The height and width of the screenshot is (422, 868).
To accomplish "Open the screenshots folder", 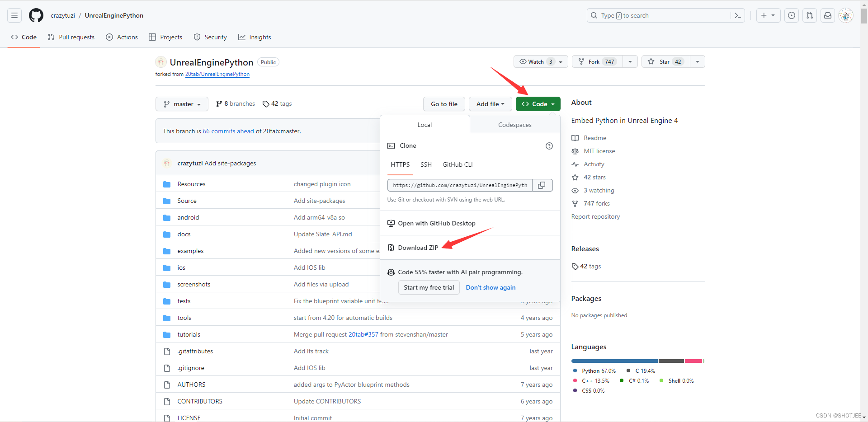I will [194, 284].
